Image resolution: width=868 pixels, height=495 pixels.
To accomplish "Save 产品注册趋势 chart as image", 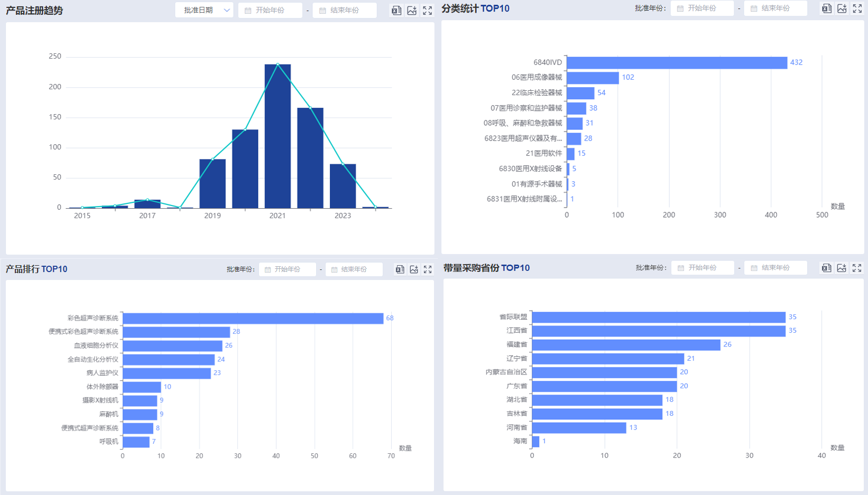I will 412,10.
